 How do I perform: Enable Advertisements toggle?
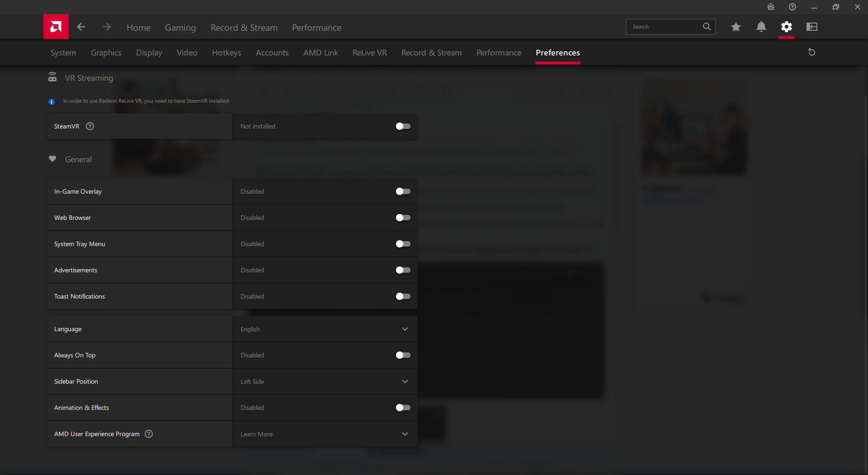point(403,270)
